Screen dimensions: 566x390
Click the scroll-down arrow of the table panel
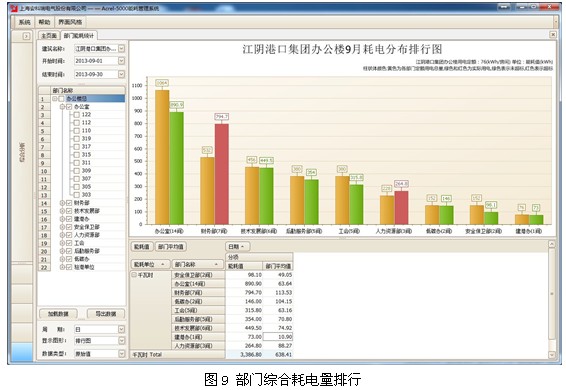(552, 355)
